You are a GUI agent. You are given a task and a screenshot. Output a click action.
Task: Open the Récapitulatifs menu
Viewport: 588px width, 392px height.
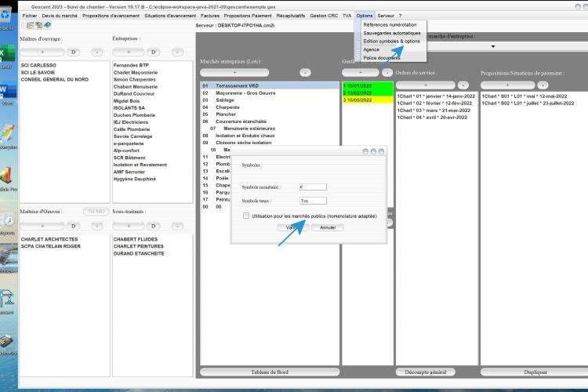(x=291, y=16)
